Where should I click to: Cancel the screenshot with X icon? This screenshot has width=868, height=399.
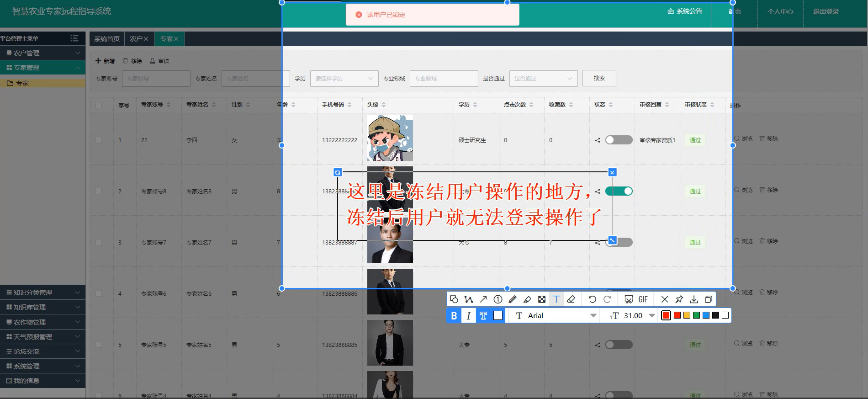coord(665,299)
